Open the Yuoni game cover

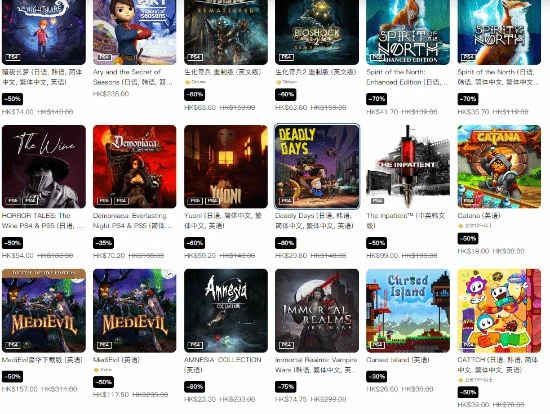(226, 167)
